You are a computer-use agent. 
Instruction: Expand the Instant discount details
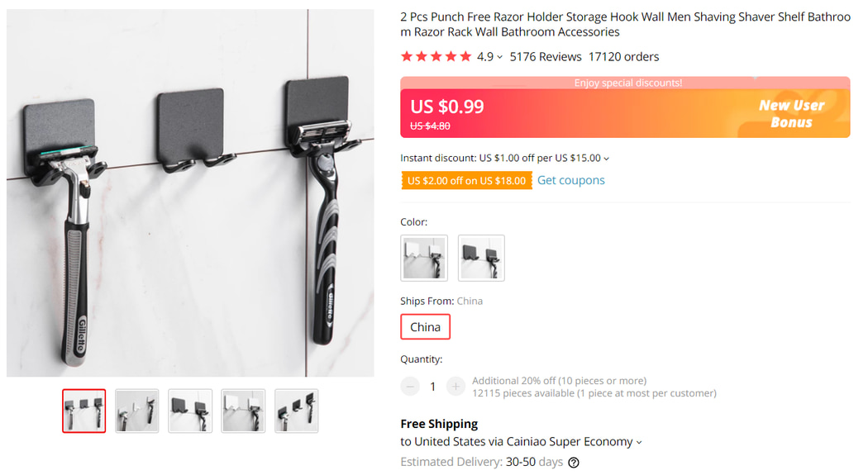pos(606,159)
